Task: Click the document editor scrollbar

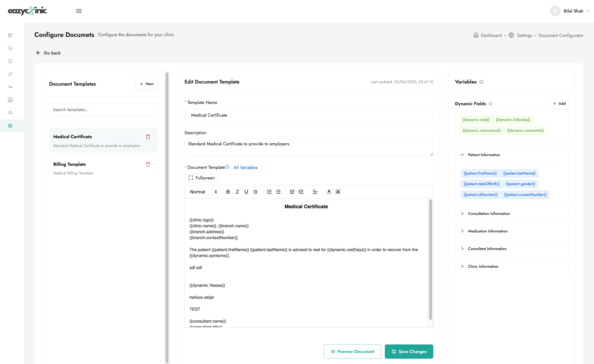Action: [431, 260]
